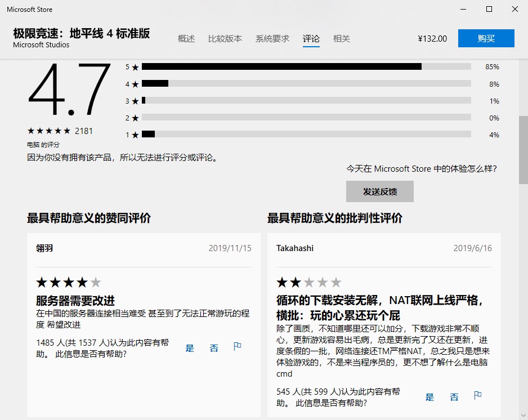The height and width of the screenshot is (420, 528).
Task: Click 否 on Takahashi's review feedback
Action: [454, 397]
